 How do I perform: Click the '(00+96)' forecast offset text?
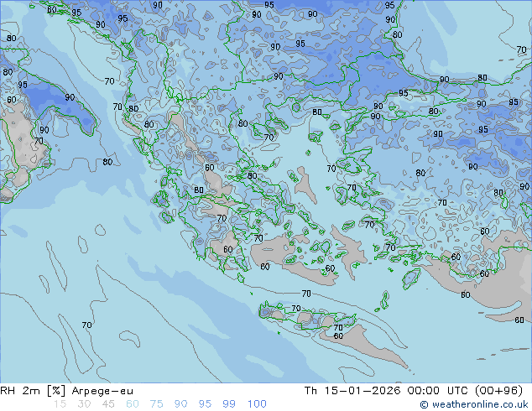tap(498, 391)
